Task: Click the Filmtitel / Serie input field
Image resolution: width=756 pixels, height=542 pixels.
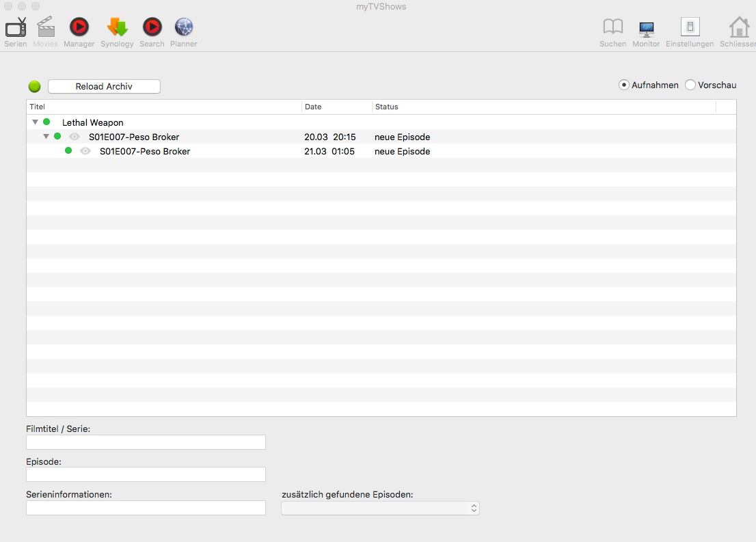Action: 146,442
